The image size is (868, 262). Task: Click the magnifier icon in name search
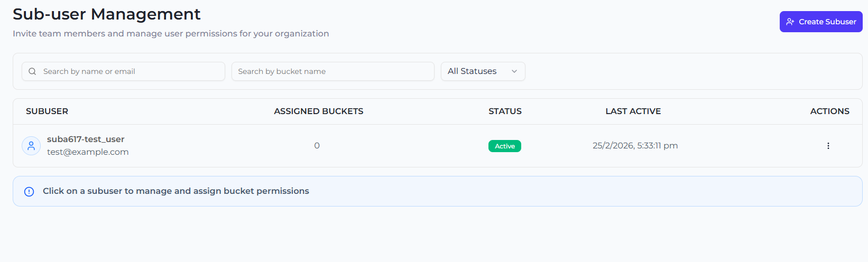click(32, 71)
